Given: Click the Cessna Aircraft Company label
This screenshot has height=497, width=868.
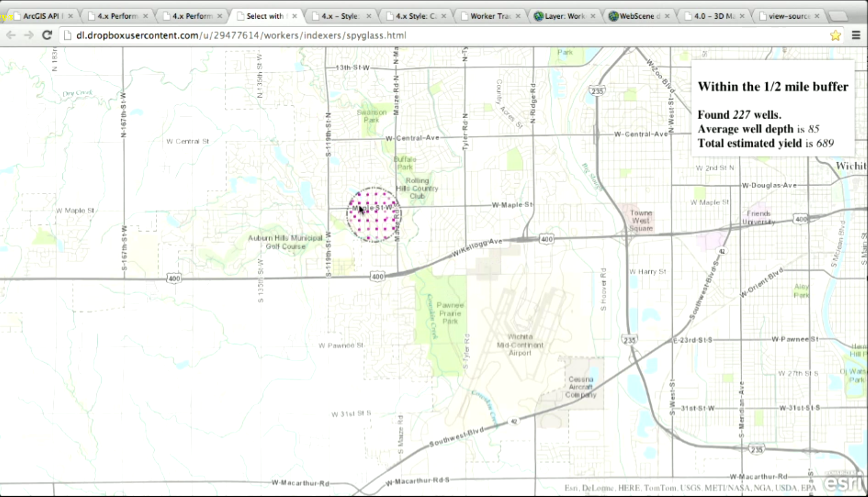Looking at the screenshot, I should pos(581,387).
